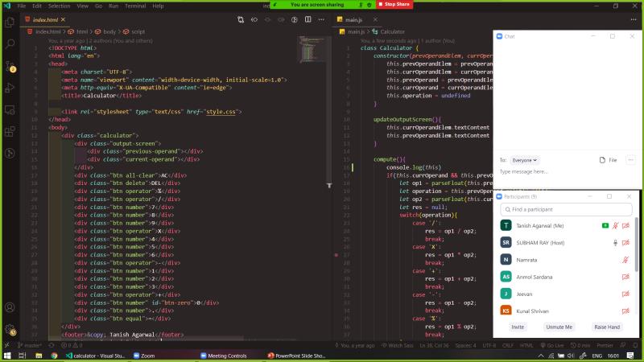
Task: Open the Edit menu
Action: [x=37, y=6]
